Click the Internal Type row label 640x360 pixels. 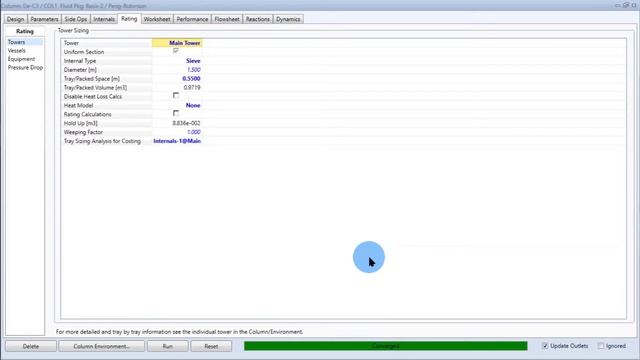80,61
